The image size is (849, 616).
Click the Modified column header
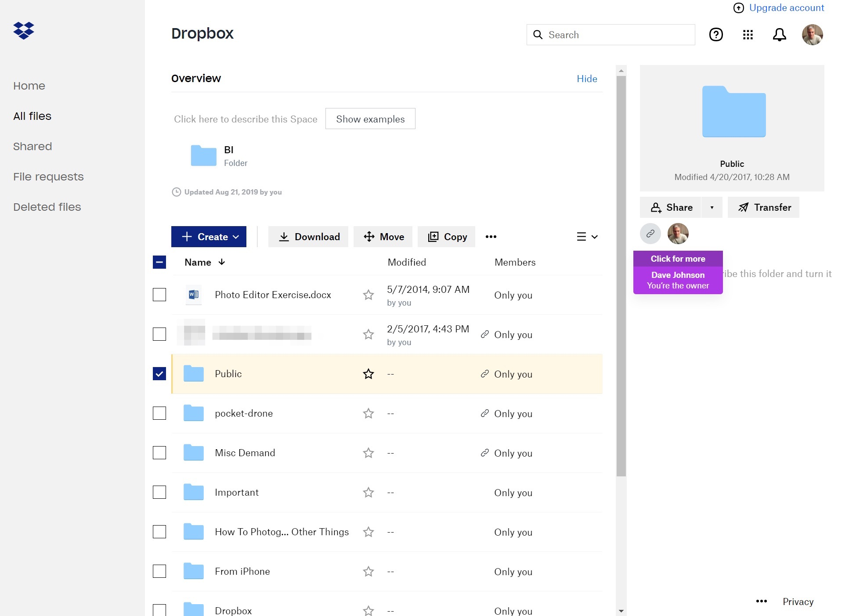click(x=407, y=262)
